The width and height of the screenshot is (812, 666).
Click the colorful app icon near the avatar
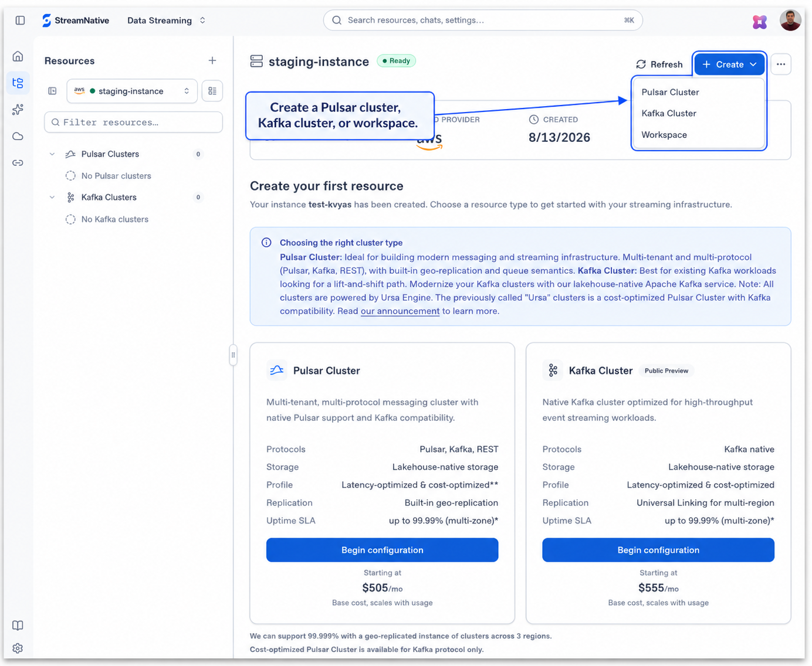(760, 22)
